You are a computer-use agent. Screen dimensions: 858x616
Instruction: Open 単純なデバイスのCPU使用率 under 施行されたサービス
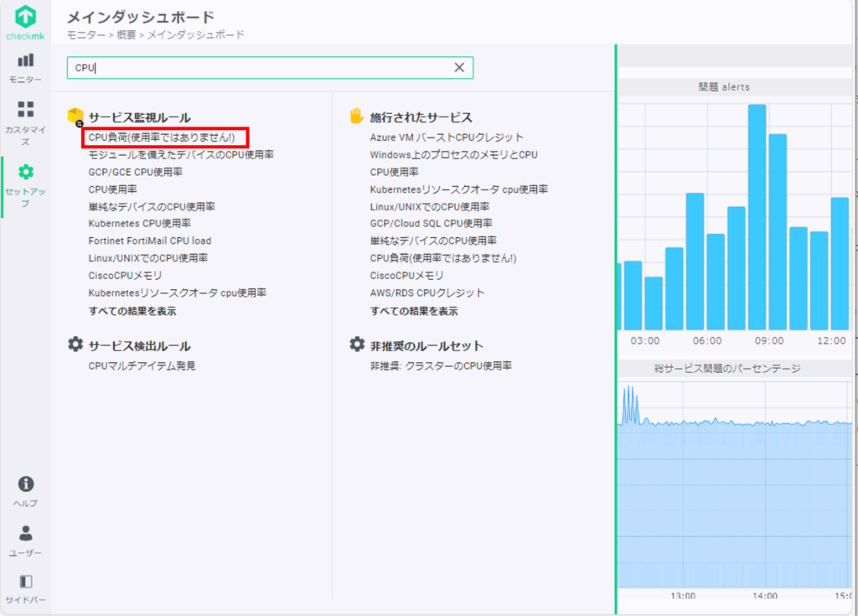click(x=433, y=241)
